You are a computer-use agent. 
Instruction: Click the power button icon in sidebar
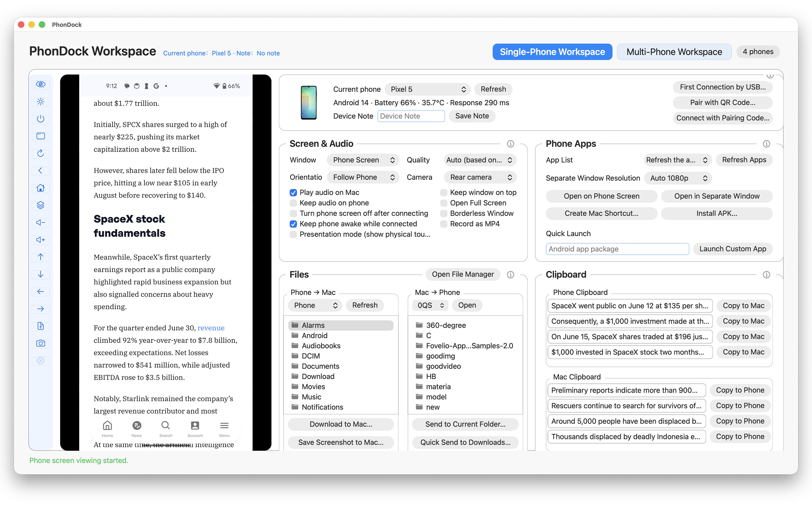click(x=41, y=119)
